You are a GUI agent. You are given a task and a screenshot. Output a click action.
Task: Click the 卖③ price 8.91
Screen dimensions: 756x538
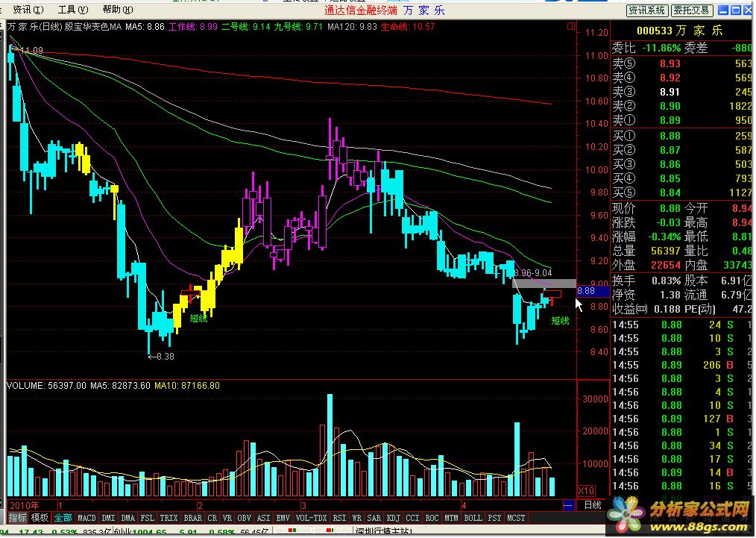670,93
